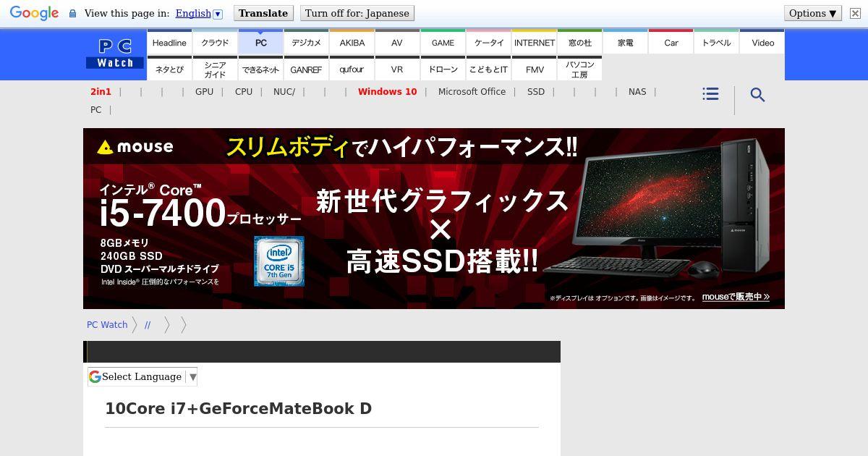Click the search magnifier icon
This screenshot has width=868, height=456.
(757, 95)
